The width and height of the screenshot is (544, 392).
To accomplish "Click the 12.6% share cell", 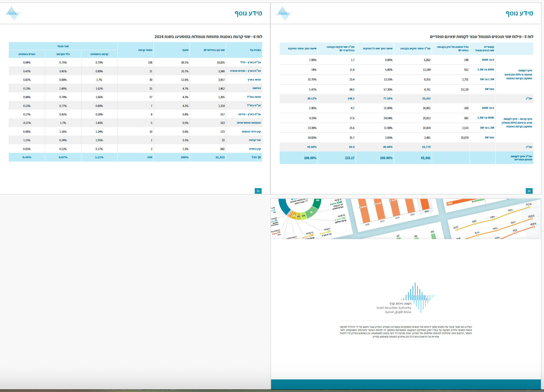I will [185, 80].
